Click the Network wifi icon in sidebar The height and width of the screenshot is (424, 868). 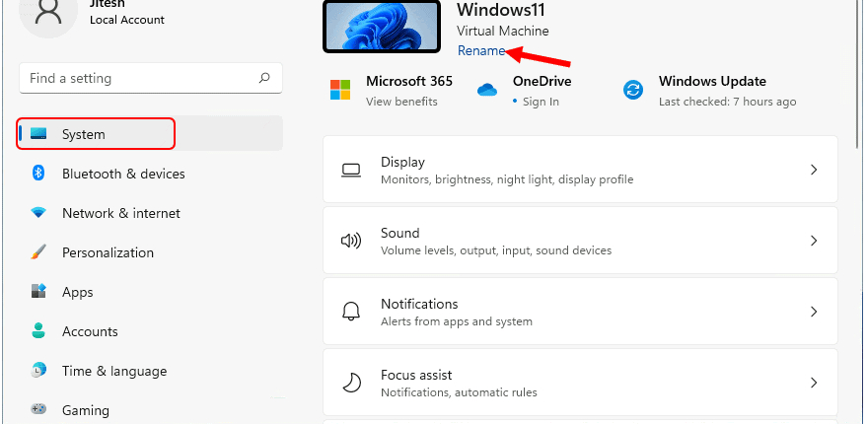click(x=38, y=213)
